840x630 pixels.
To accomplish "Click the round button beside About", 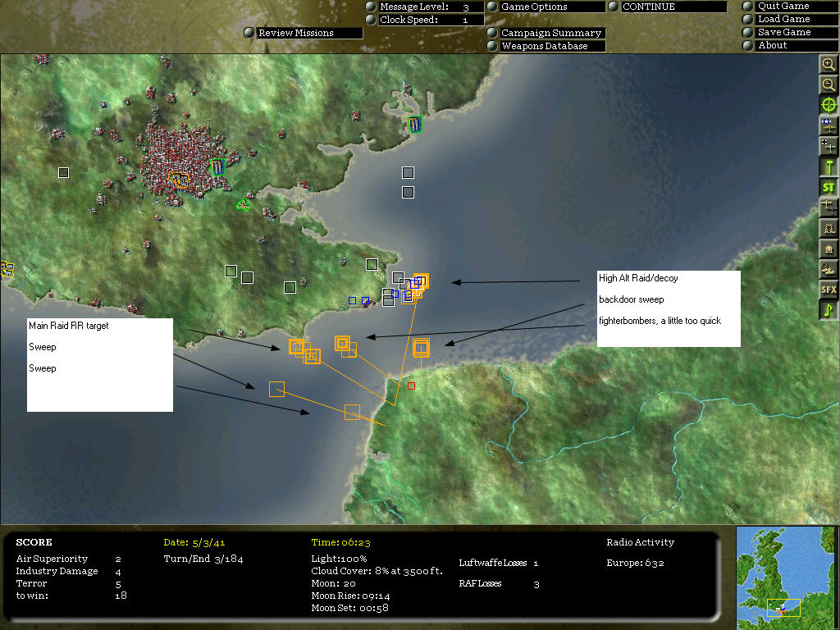I will (748, 46).
